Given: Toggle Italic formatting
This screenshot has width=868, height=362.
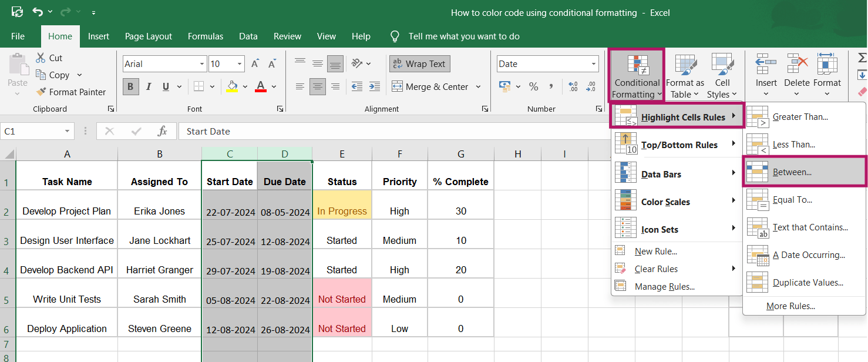Looking at the screenshot, I should pyautogui.click(x=148, y=86).
